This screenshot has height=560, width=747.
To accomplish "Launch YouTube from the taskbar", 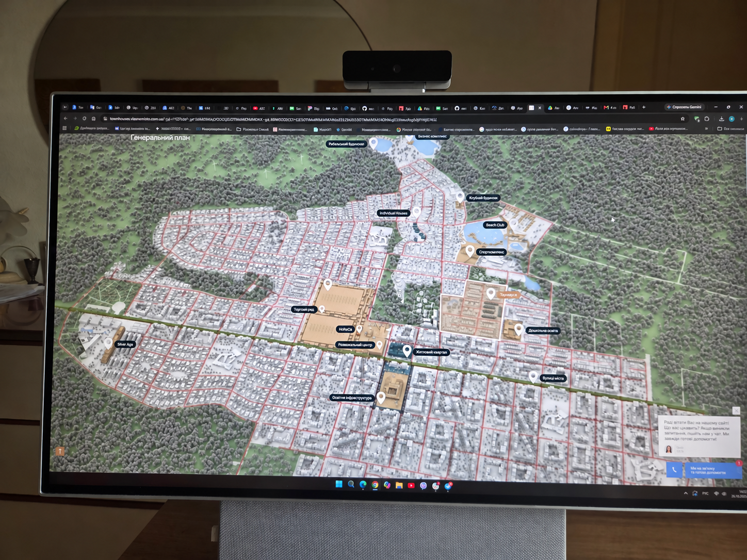I will (411, 485).
